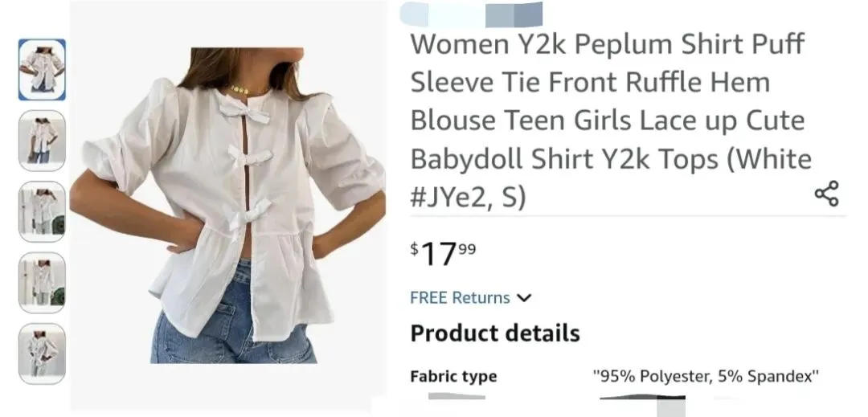Select the first thumbnail with blue border
Viewport: 868px width, 417px height.
42,70
